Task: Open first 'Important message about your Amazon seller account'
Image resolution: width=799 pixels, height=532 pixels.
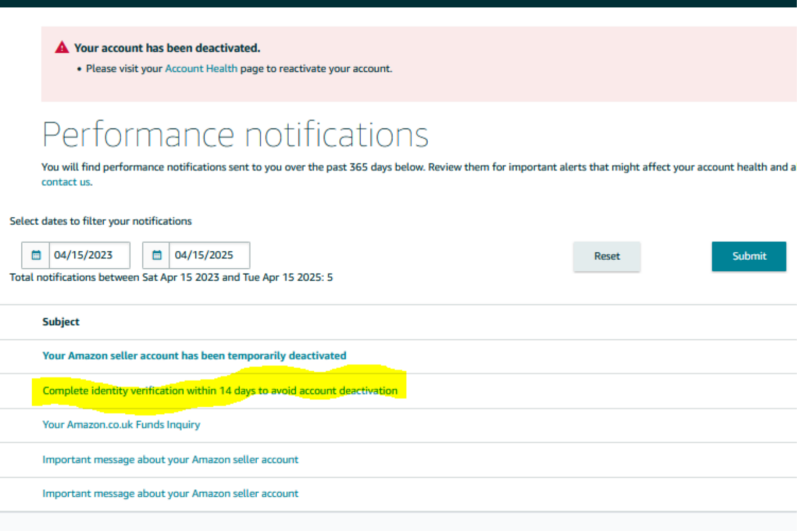Action: [170, 460]
